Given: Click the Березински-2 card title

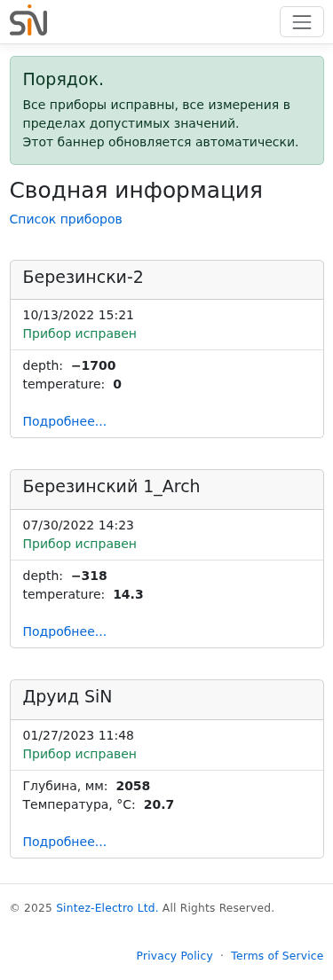Looking at the screenshot, I should pyautogui.click(x=83, y=278).
